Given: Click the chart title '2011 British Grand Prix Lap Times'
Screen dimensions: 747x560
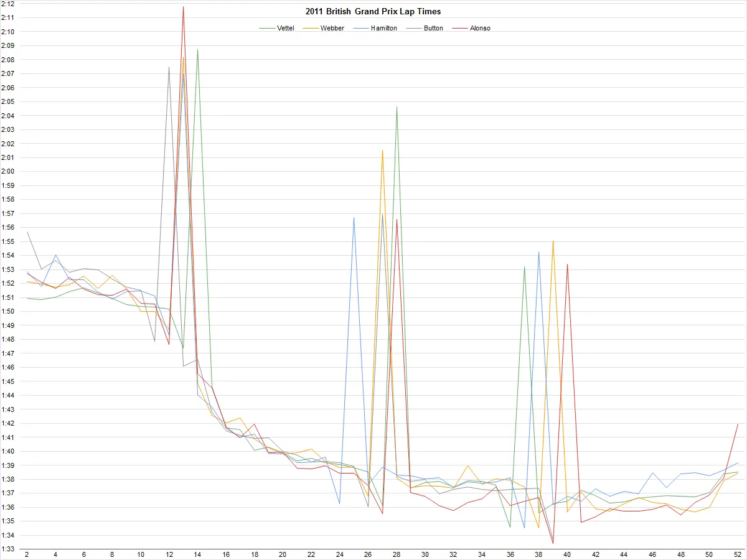Looking at the screenshot, I should pyautogui.click(x=373, y=12).
